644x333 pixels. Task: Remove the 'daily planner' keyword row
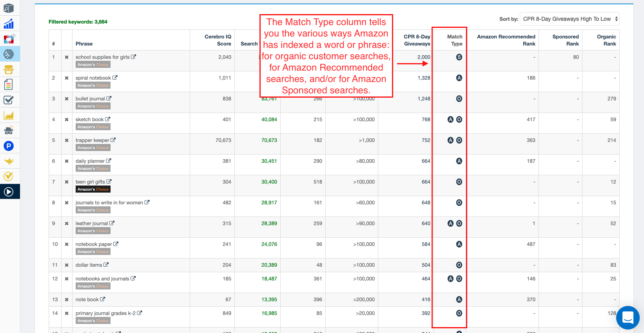click(67, 161)
